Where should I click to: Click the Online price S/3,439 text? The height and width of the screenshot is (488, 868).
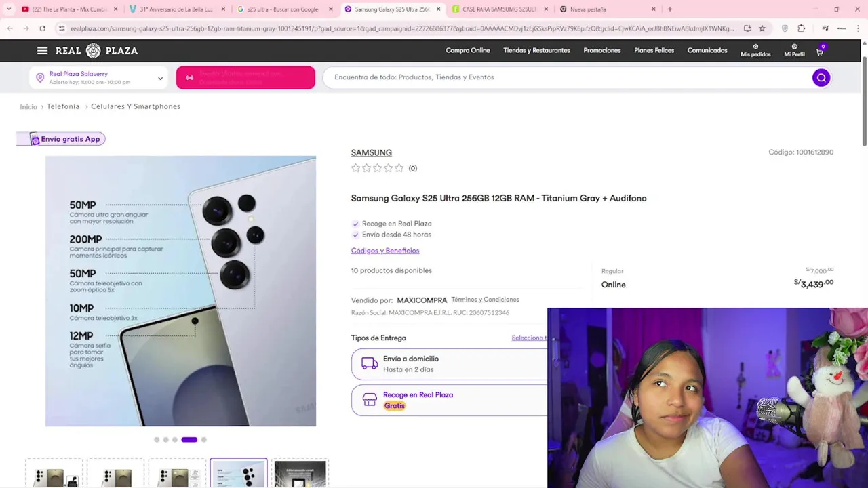tap(814, 283)
